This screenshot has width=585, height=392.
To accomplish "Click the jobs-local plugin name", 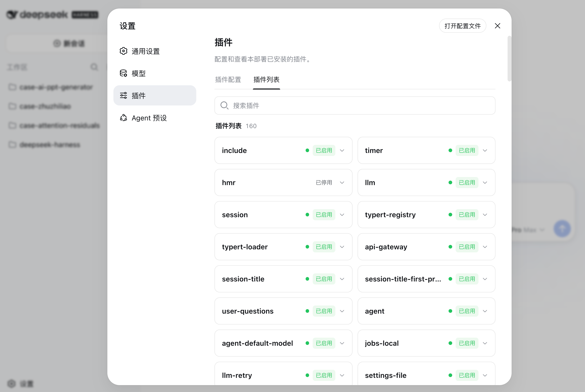I will coord(382,344).
